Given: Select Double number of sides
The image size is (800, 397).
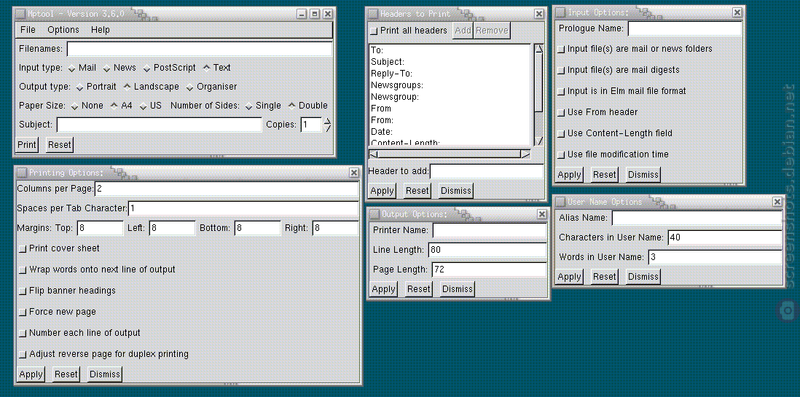Looking at the screenshot, I should [308, 106].
